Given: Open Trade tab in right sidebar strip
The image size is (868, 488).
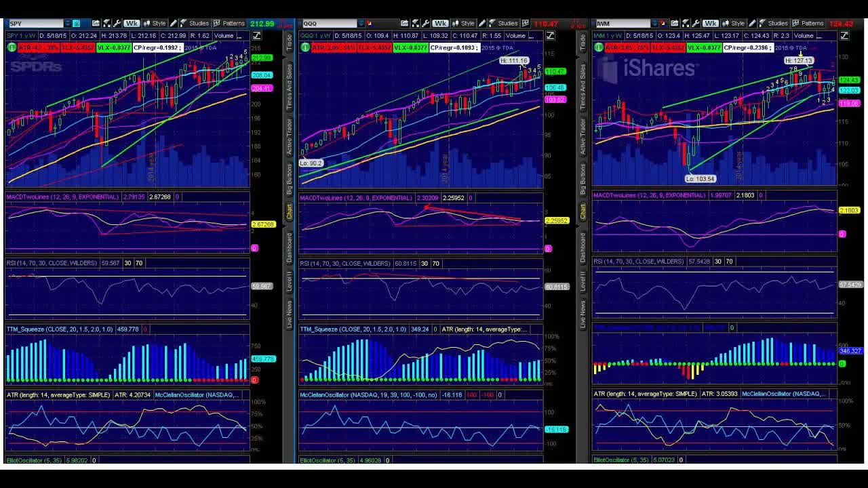Looking at the screenshot, I should pyautogui.click(x=582, y=42).
